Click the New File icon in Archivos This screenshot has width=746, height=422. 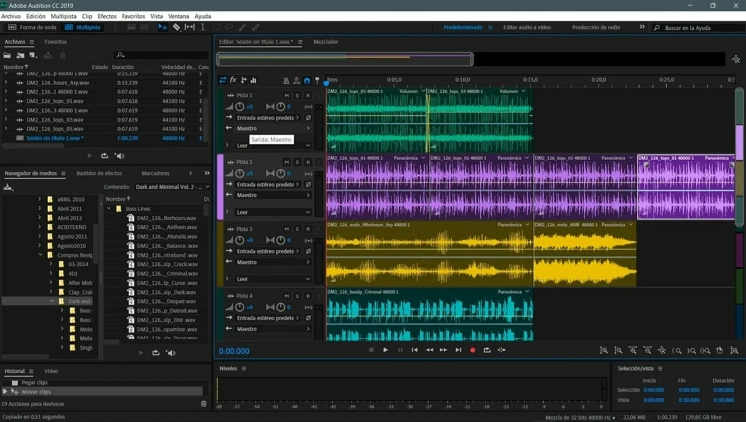point(33,56)
